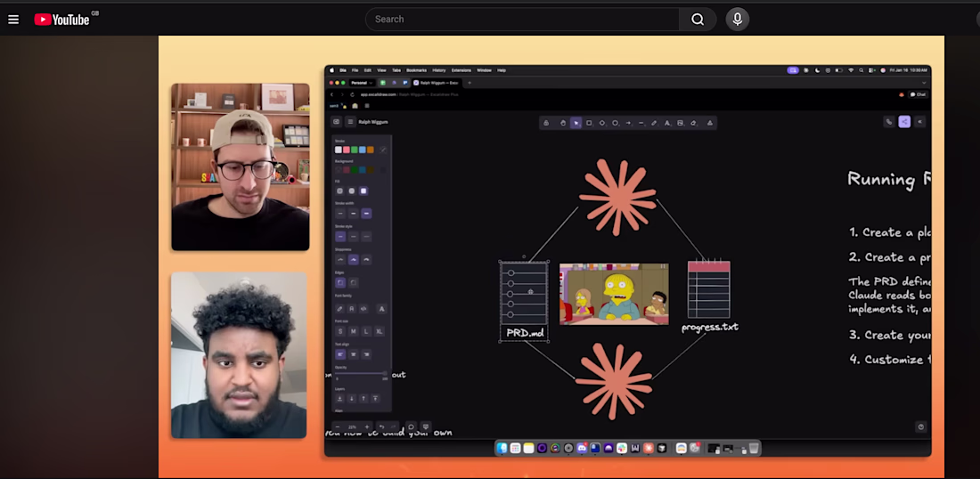The height and width of the screenshot is (479, 980).
Task: Set sloppiness to cartoonist
Action: pos(366,260)
